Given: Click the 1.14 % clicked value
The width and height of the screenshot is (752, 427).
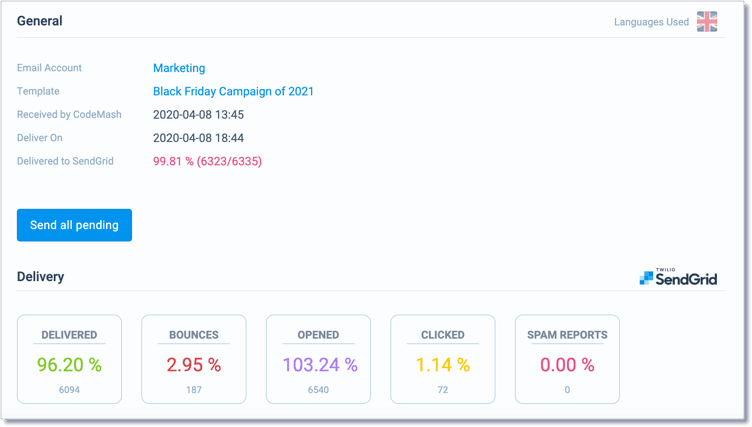Looking at the screenshot, I should point(443,365).
